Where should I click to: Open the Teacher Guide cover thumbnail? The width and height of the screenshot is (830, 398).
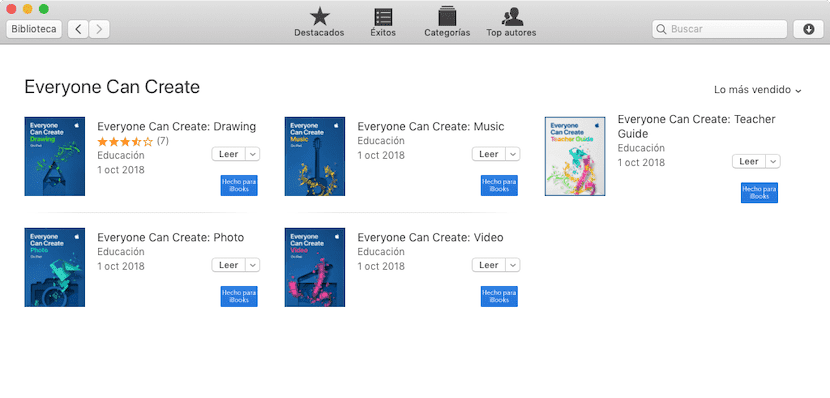(575, 156)
